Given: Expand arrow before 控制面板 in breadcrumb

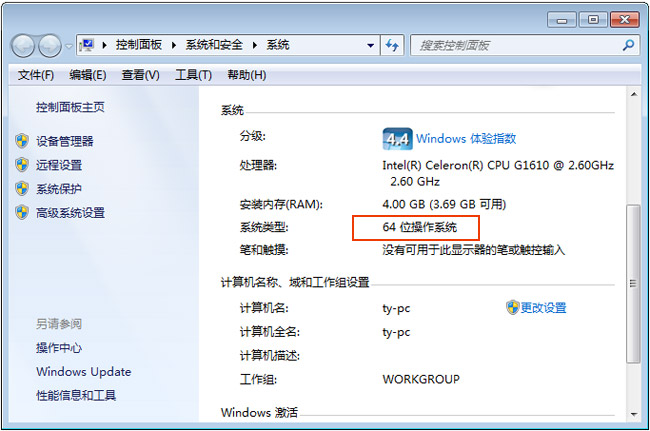Looking at the screenshot, I should 104,45.
